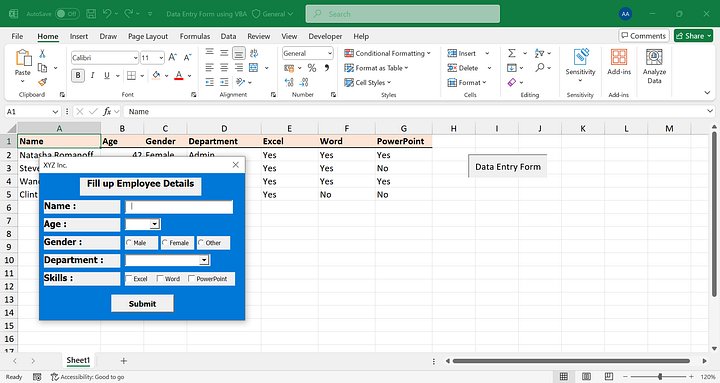Click the Merge & Center icon
Image resolution: width=720 pixels, height=383 pixels.
(253, 68)
